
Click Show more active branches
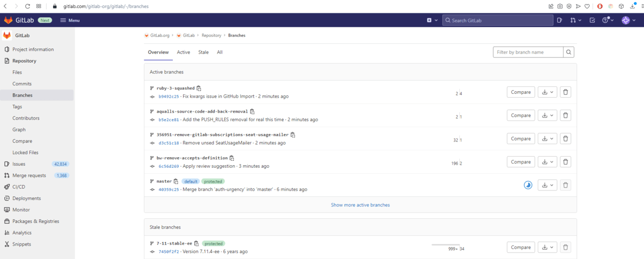360,205
